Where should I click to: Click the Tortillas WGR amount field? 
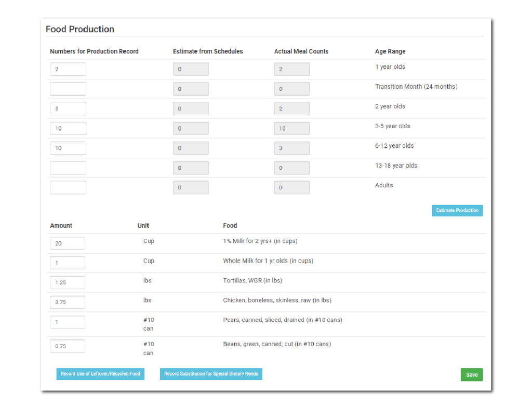coord(67,282)
